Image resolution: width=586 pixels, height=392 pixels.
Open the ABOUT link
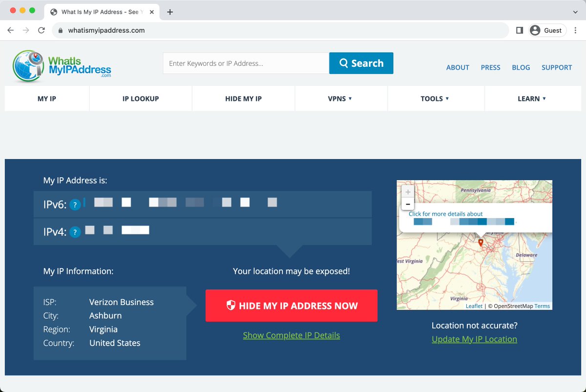pos(458,67)
